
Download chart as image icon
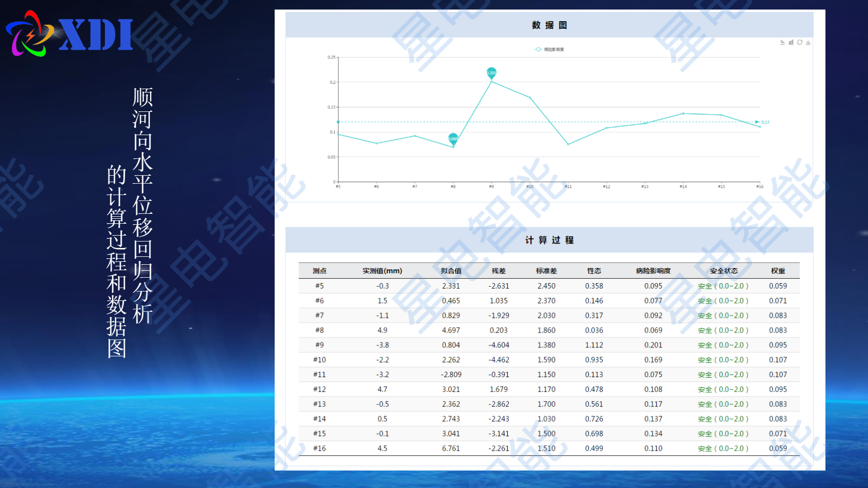(x=808, y=43)
